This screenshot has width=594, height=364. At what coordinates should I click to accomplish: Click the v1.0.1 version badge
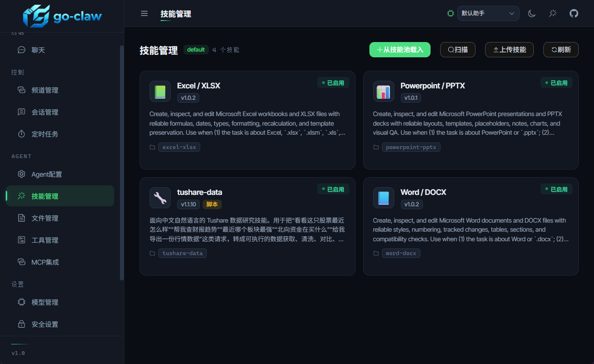click(x=411, y=98)
